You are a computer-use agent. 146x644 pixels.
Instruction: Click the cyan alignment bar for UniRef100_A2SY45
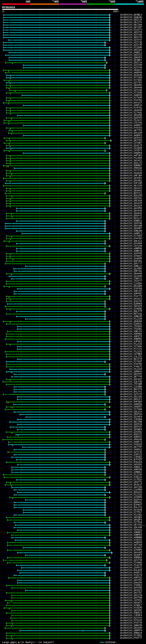click(64, 65)
